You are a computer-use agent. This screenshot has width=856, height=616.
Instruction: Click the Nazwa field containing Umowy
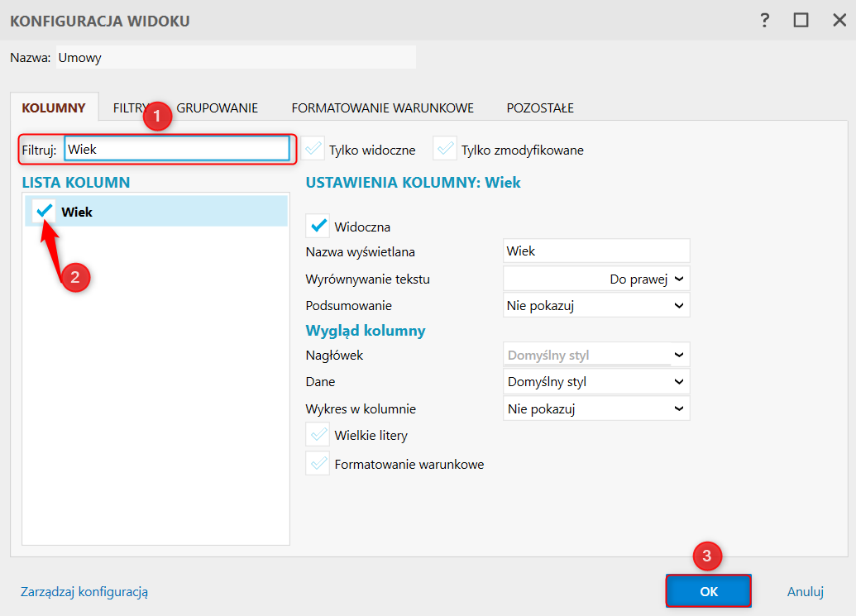coord(236,57)
